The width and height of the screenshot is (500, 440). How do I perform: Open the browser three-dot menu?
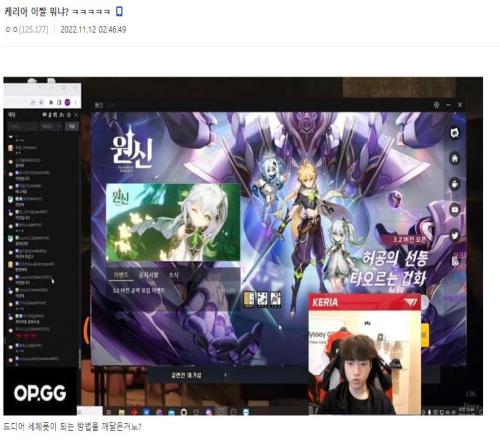(76, 102)
